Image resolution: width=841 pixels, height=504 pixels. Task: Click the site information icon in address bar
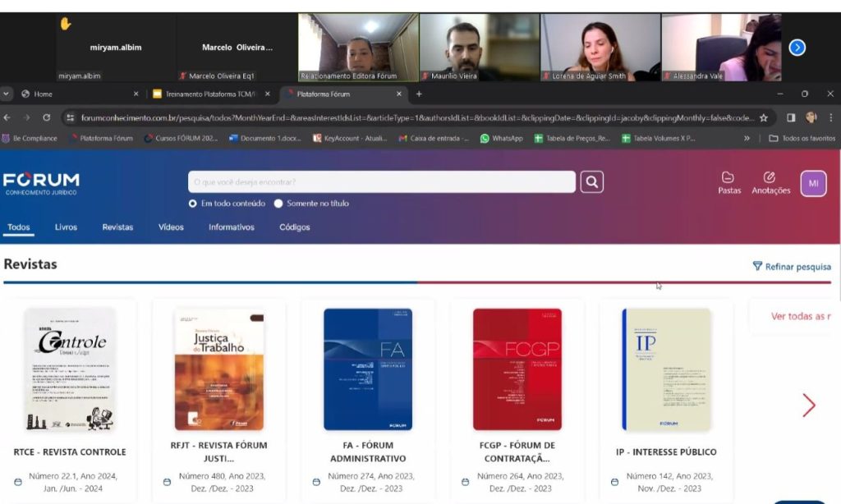point(71,118)
